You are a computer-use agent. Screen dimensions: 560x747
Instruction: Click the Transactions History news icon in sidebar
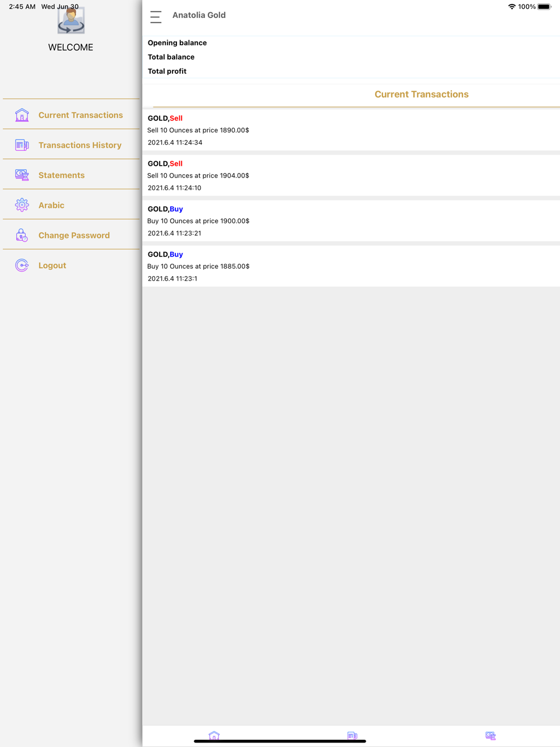tap(22, 145)
